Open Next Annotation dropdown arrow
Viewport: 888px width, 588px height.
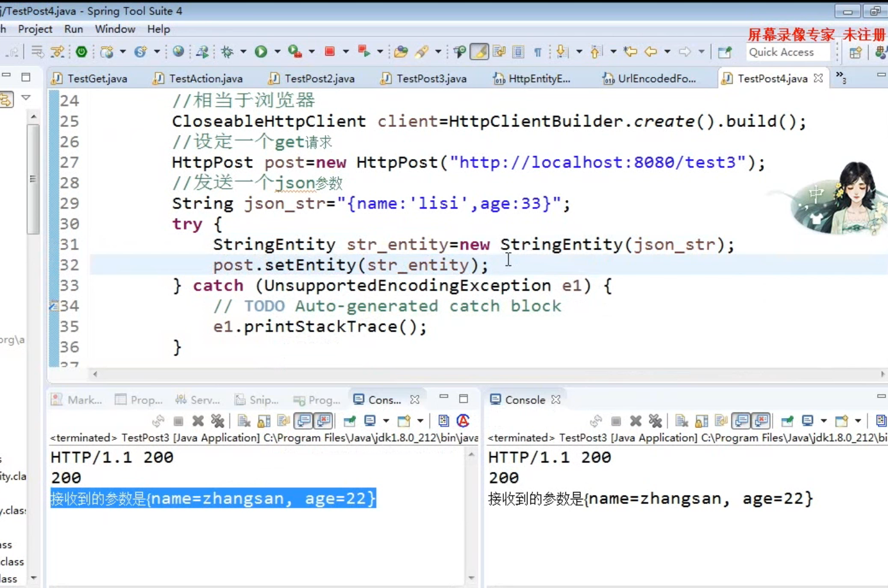[x=579, y=52]
